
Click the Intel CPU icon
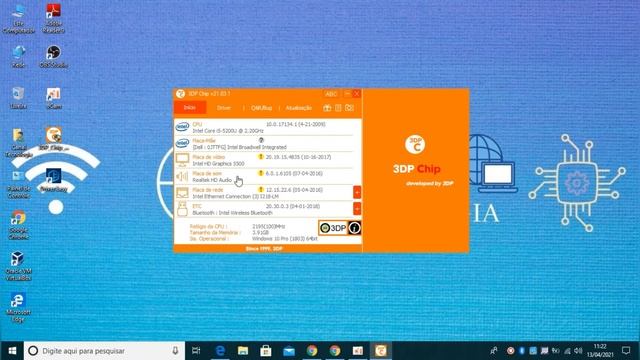click(182, 127)
